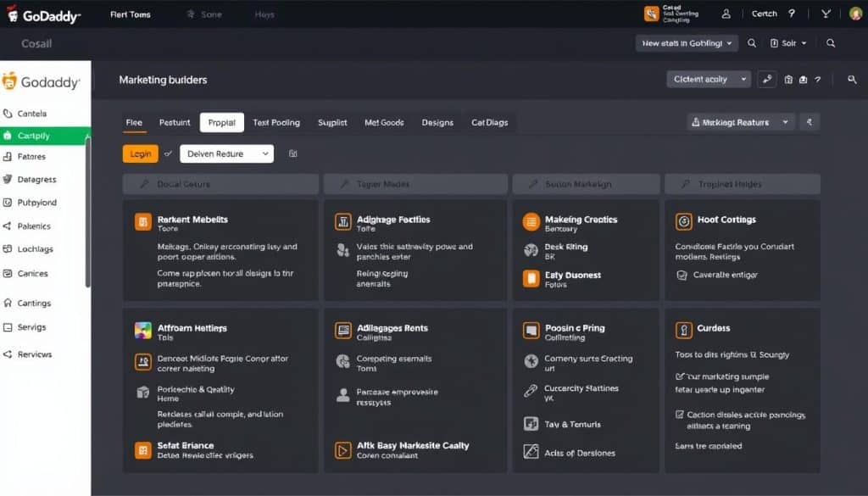Expand the Cictent acoity dropdown

click(709, 79)
